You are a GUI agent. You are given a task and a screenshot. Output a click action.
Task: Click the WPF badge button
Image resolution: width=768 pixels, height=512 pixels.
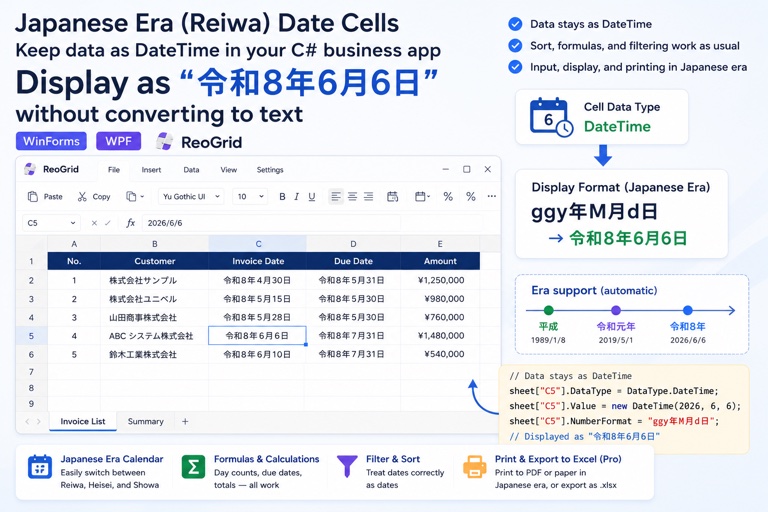click(119, 141)
